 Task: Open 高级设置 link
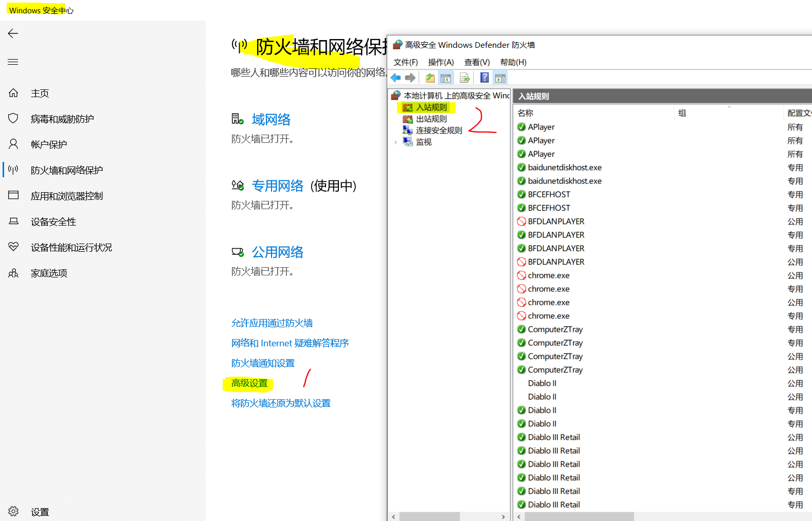click(x=249, y=383)
